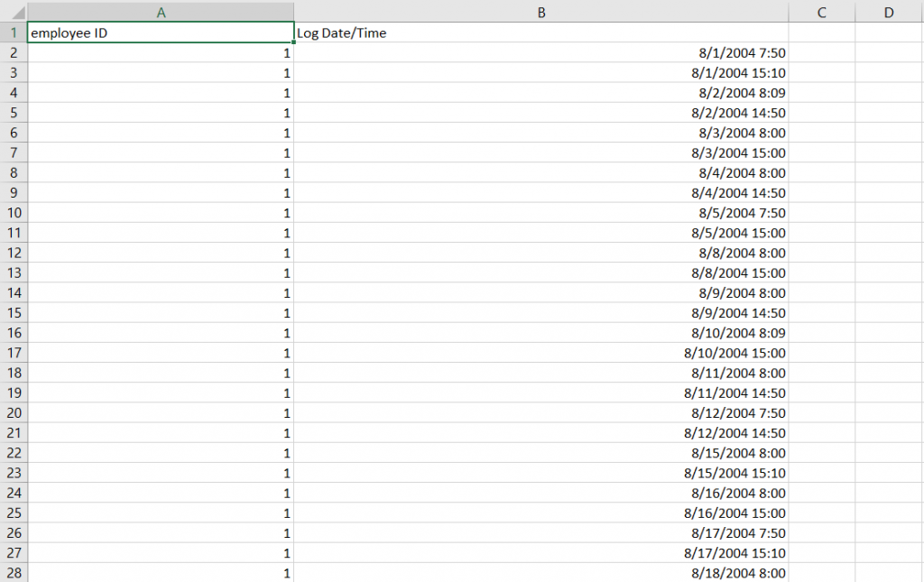Click the fill handle of cell A1
This screenshot has height=582, width=924.
[x=293, y=42]
